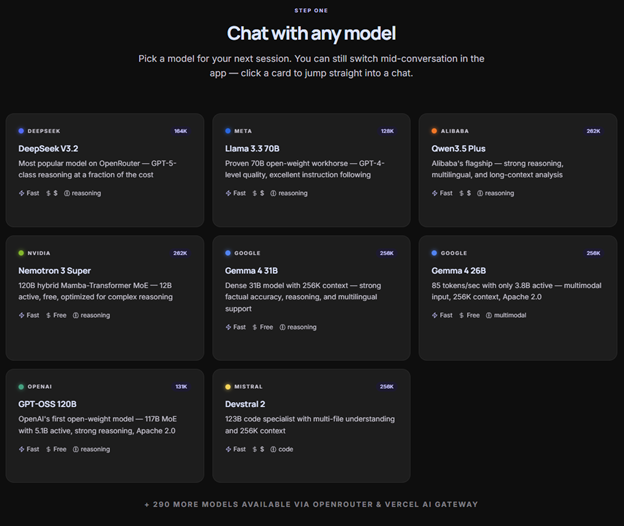Screen dimensions: 624x526
Task: Click the reasoning tag icon on DeepSeek V3.2
Action: pos(67,193)
